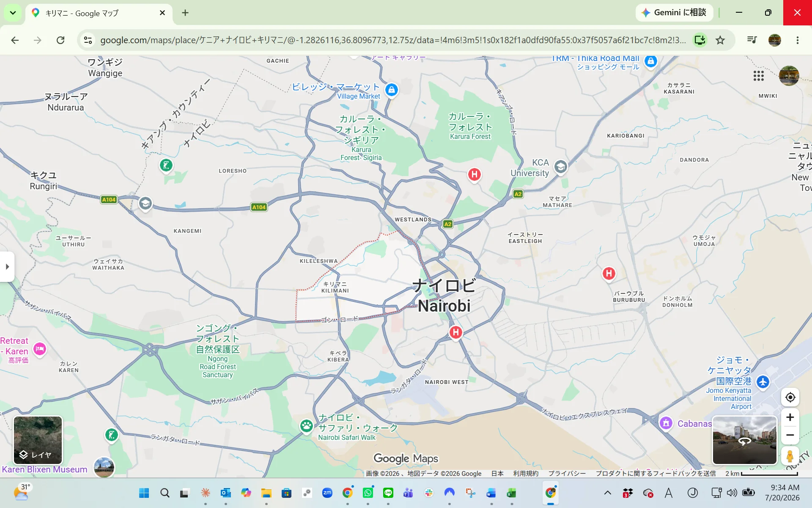Open the Chrome profile avatar in toolbar
812x508 pixels.
775,40
